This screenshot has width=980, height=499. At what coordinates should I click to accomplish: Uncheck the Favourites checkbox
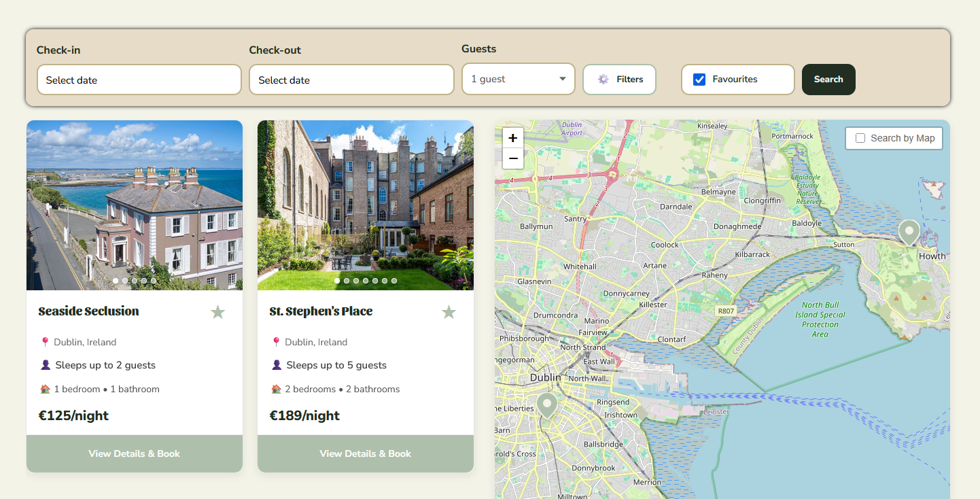pyautogui.click(x=699, y=80)
